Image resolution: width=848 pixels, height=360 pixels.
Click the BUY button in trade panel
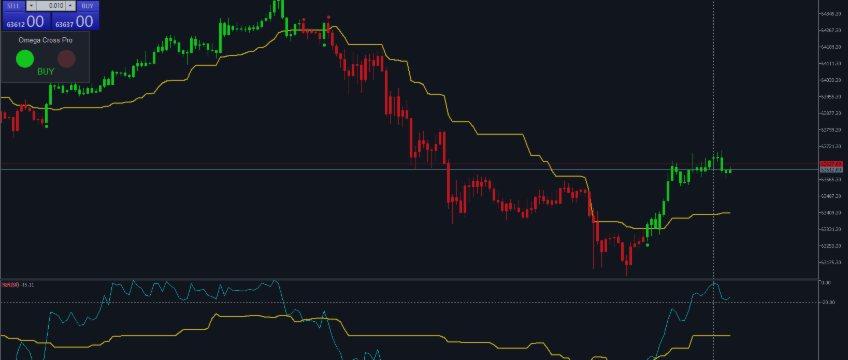pos(87,6)
